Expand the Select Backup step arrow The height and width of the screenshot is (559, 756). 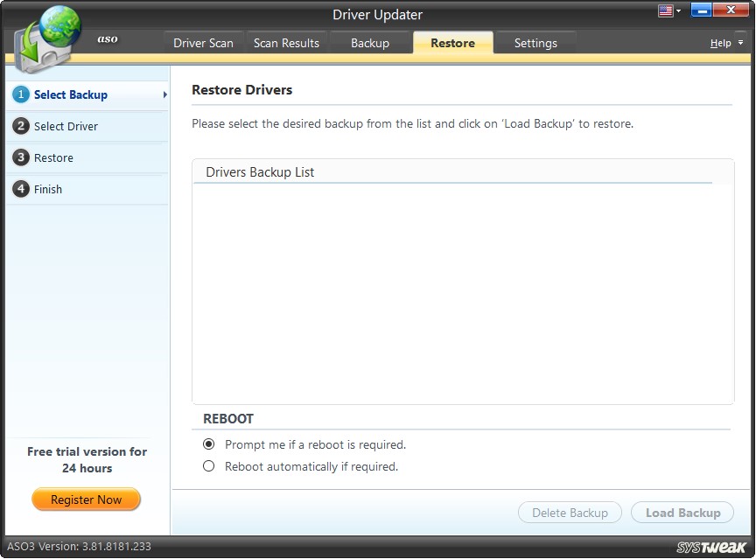pos(164,94)
